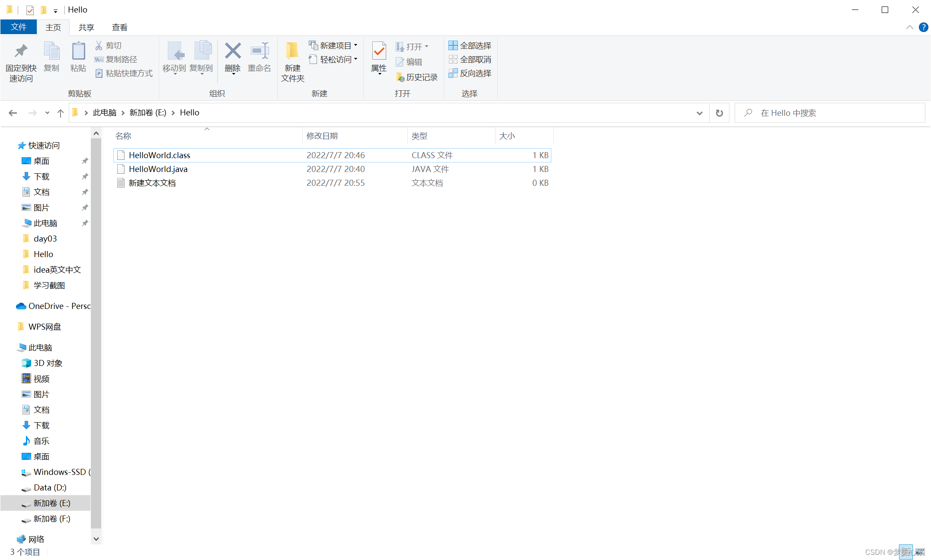Open 3D 对象 in sidebar
931x560 pixels.
[x=42, y=363]
